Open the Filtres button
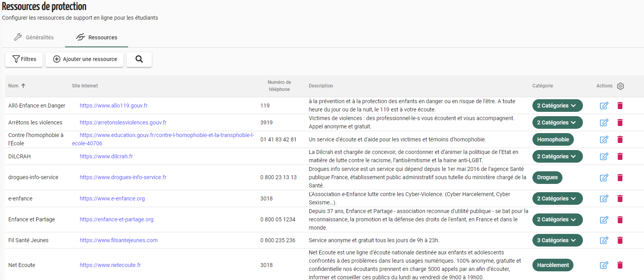The width and height of the screenshot is (644, 280). coord(24,59)
